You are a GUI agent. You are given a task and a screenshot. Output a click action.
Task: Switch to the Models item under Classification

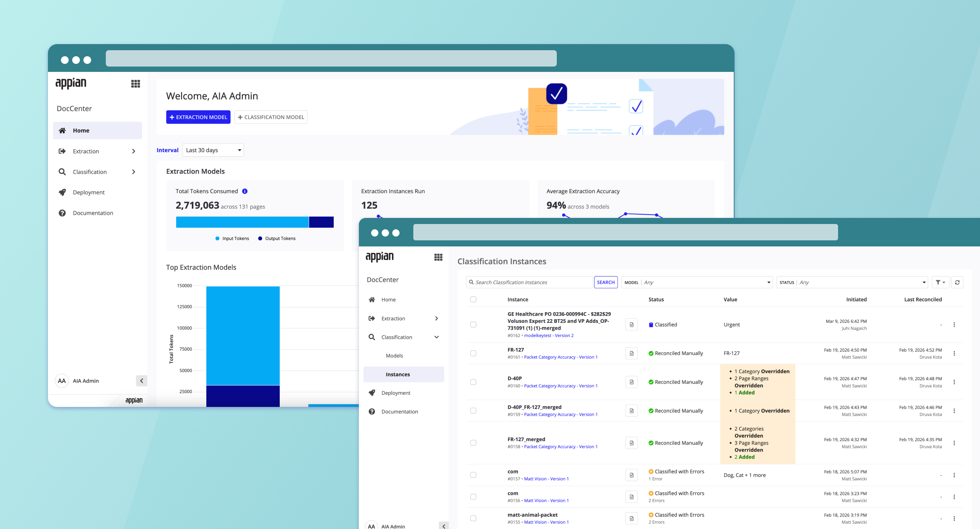point(394,355)
